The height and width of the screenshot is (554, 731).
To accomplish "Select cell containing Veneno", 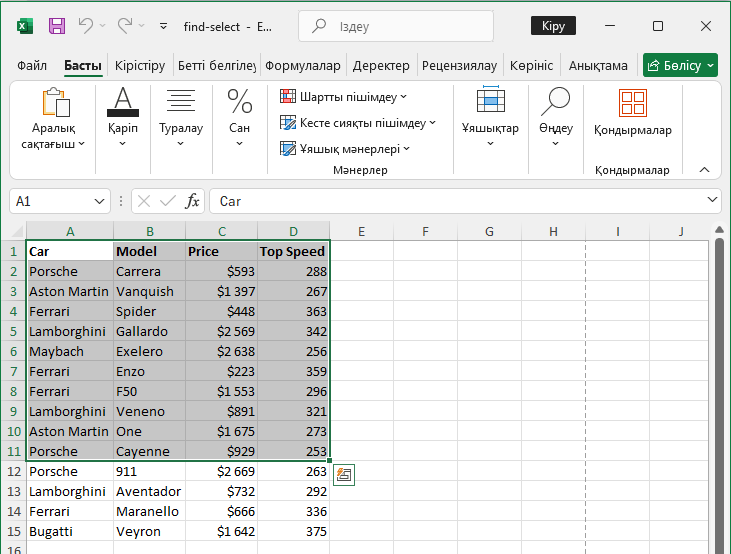I will (x=149, y=412).
